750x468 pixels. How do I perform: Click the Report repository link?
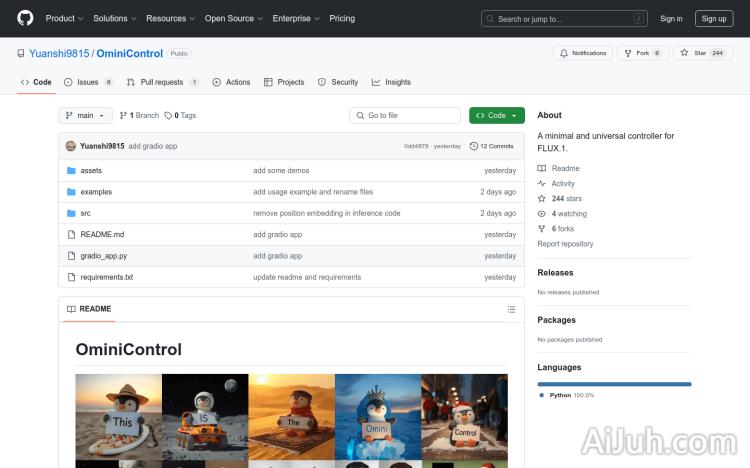point(565,244)
